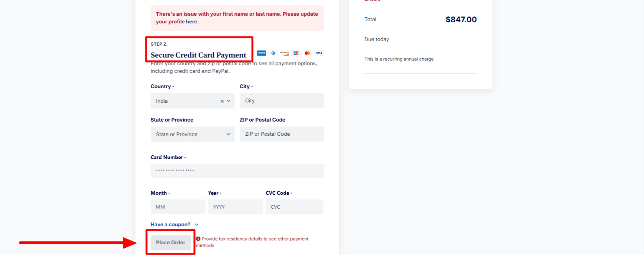Click into the Card Number field
The width and height of the screenshot is (644, 255).
pyautogui.click(x=237, y=171)
